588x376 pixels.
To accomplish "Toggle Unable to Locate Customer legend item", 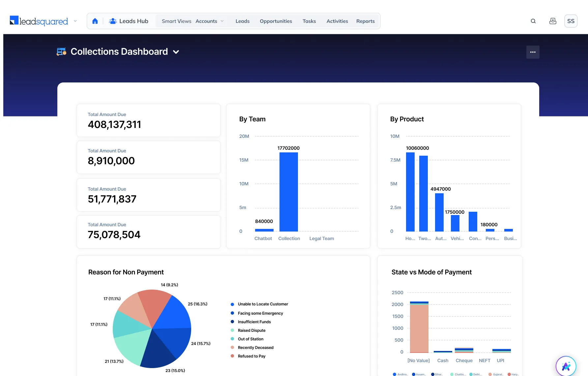I will click(263, 304).
